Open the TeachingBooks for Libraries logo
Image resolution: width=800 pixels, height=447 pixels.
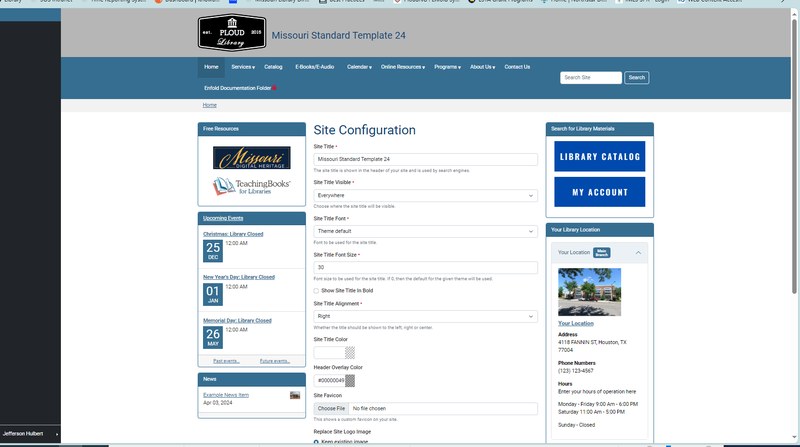click(x=251, y=186)
